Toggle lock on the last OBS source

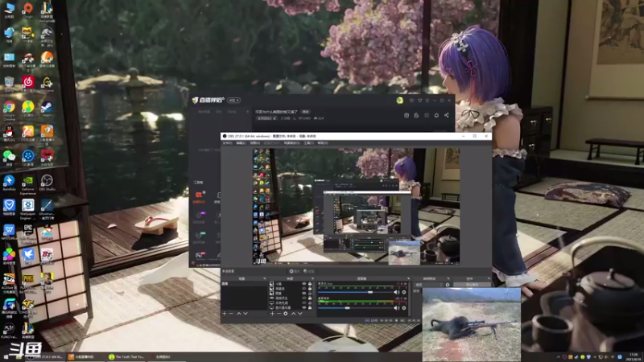tap(310, 308)
